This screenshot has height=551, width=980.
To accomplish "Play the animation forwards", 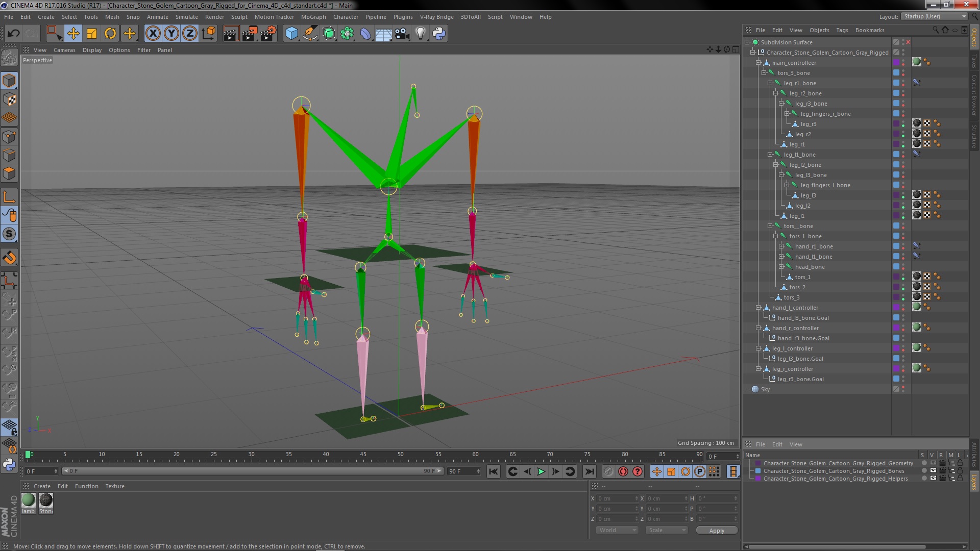I will pyautogui.click(x=541, y=472).
